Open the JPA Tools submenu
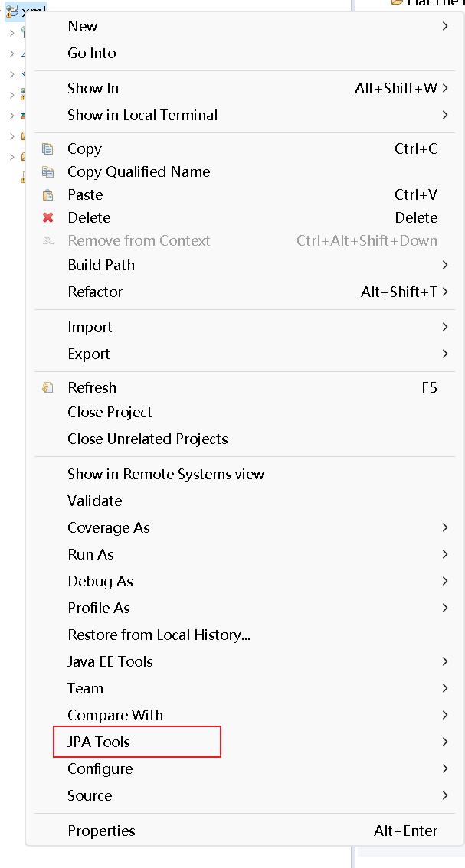The height and width of the screenshot is (868, 465). click(x=99, y=742)
